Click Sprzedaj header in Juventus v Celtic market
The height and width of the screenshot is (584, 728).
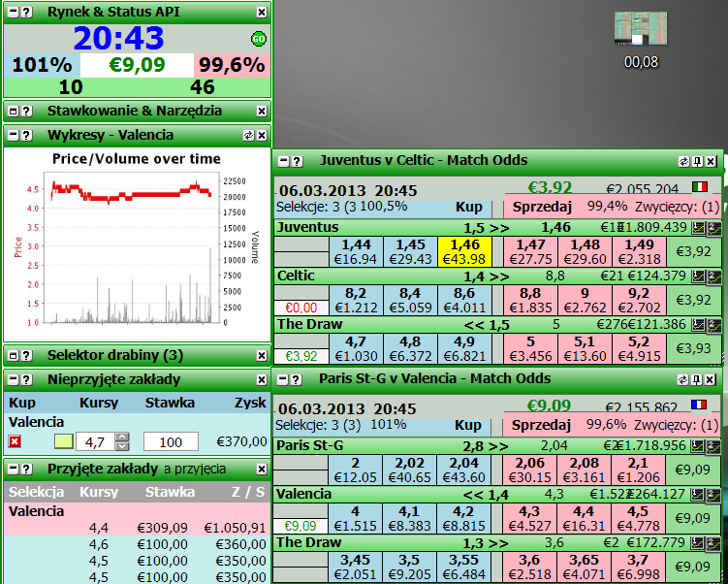(x=542, y=208)
